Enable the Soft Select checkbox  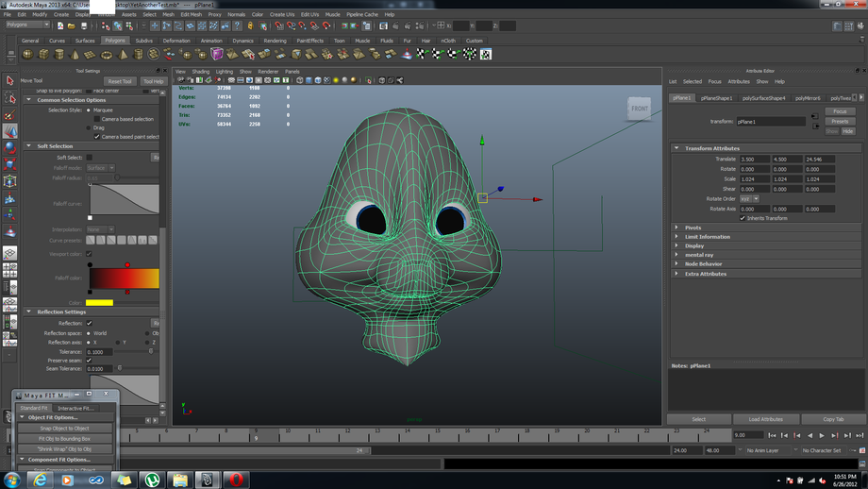(x=89, y=158)
